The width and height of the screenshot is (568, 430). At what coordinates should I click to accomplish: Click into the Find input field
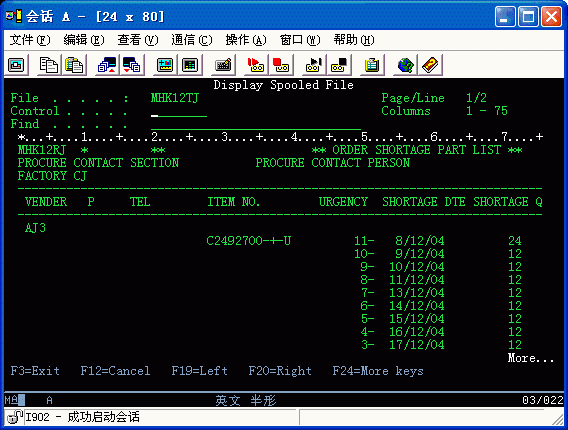[256, 124]
